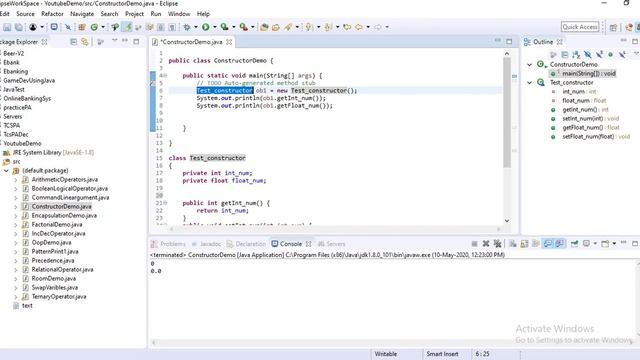Image resolution: width=640 pixels, height=360 pixels.
Task: Toggle Show Console on standard out
Action: 548,244
